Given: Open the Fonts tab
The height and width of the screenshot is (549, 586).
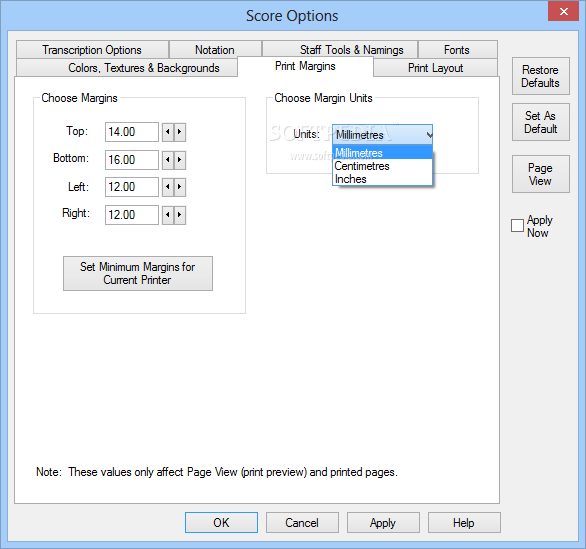Looking at the screenshot, I should coord(457,50).
